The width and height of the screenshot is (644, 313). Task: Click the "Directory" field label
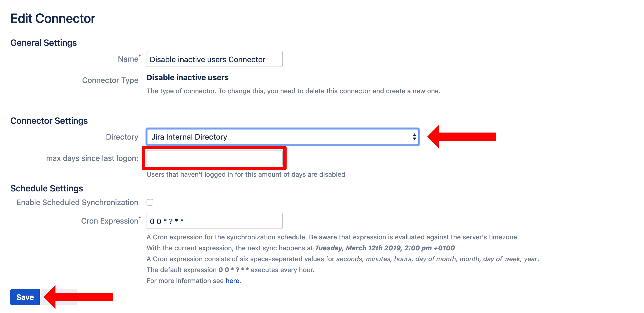coord(122,137)
